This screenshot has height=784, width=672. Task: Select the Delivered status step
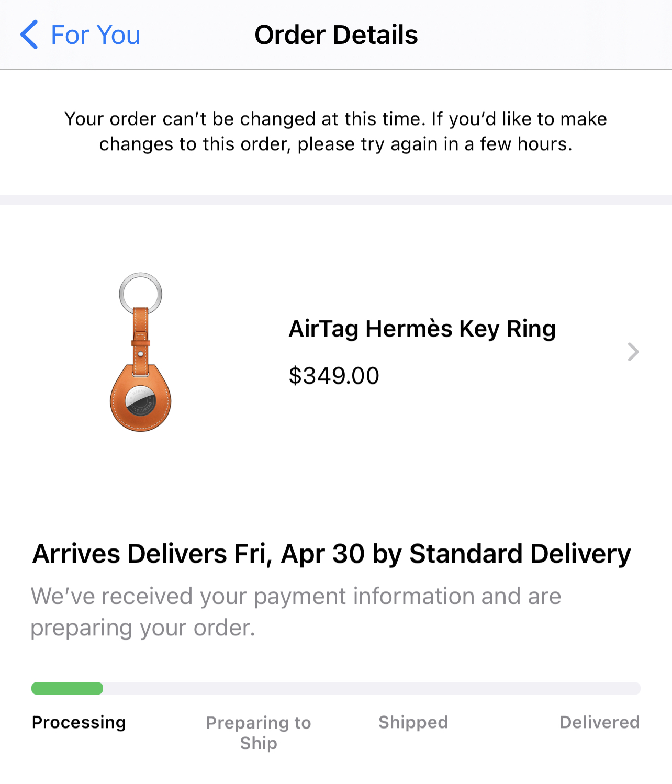pyautogui.click(x=599, y=722)
